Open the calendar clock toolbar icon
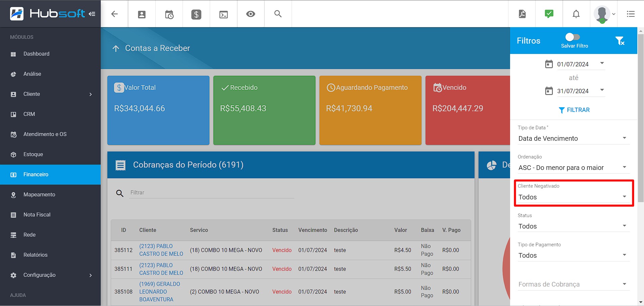The image size is (644, 306). (169, 14)
